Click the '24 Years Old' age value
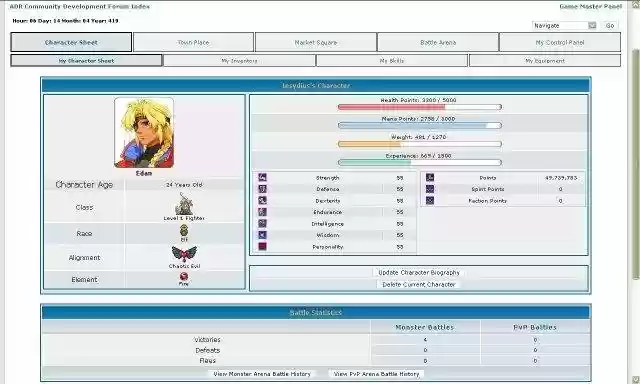 pos(184,184)
